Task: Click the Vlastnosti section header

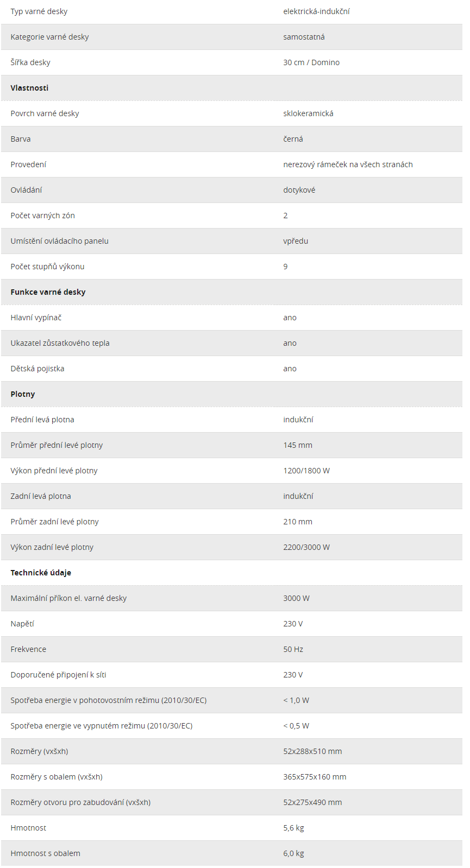Action: [29, 88]
